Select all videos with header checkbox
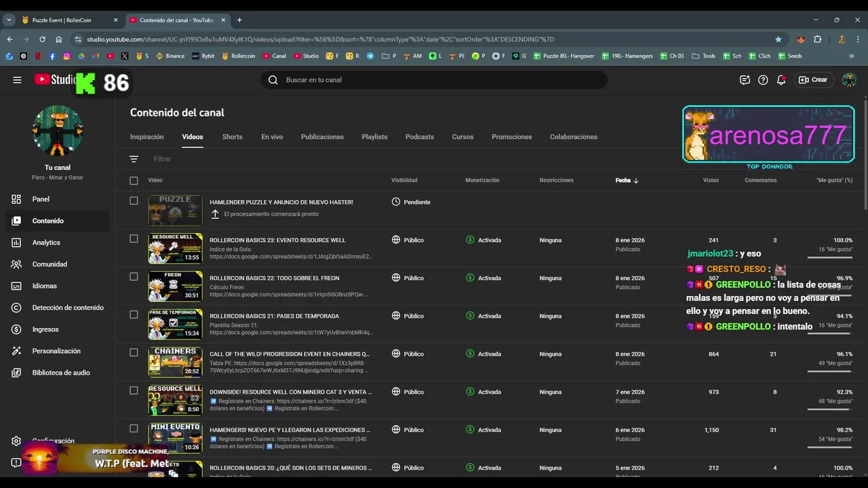 pyautogui.click(x=134, y=180)
